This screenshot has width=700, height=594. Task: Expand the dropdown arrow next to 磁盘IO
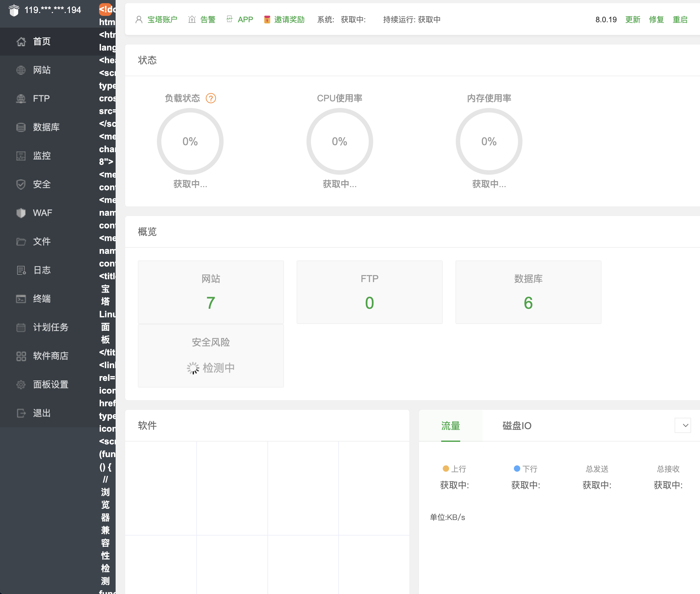pos(683,426)
